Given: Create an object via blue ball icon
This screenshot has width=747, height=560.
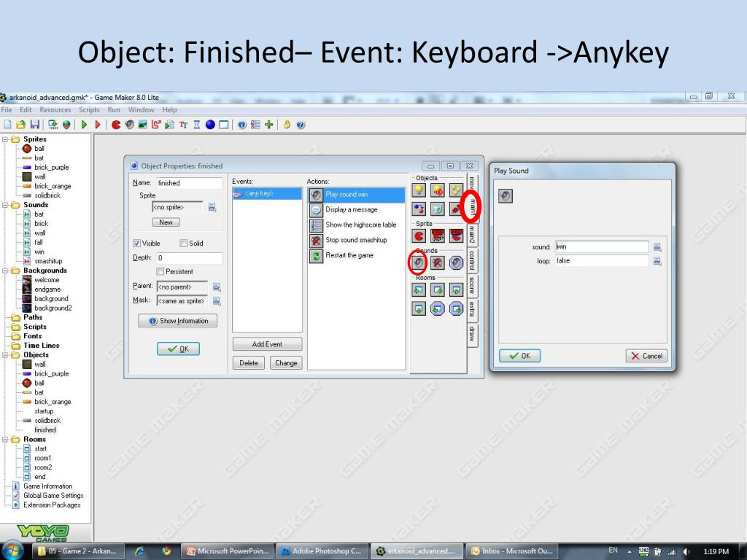Looking at the screenshot, I should (210, 125).
